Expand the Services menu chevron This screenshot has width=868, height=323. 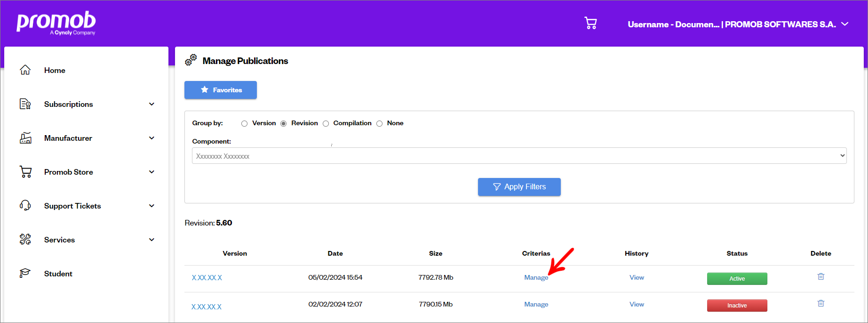tap(151, 240)
